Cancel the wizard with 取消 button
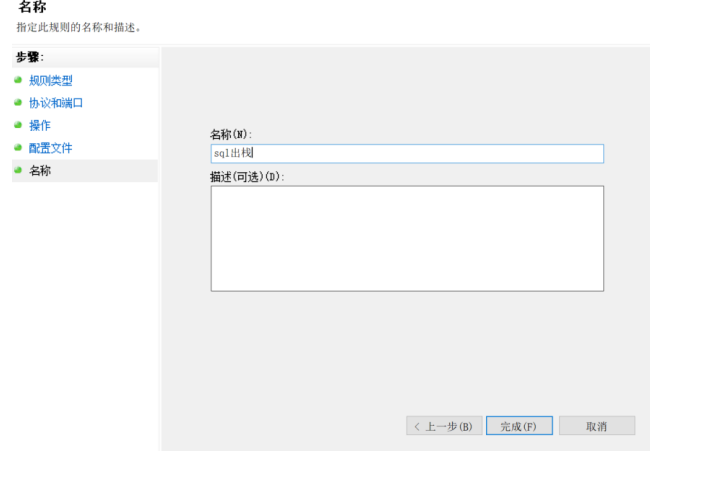Image resolution: width=710 pixels, height=480 pixels. click(597, 426)
